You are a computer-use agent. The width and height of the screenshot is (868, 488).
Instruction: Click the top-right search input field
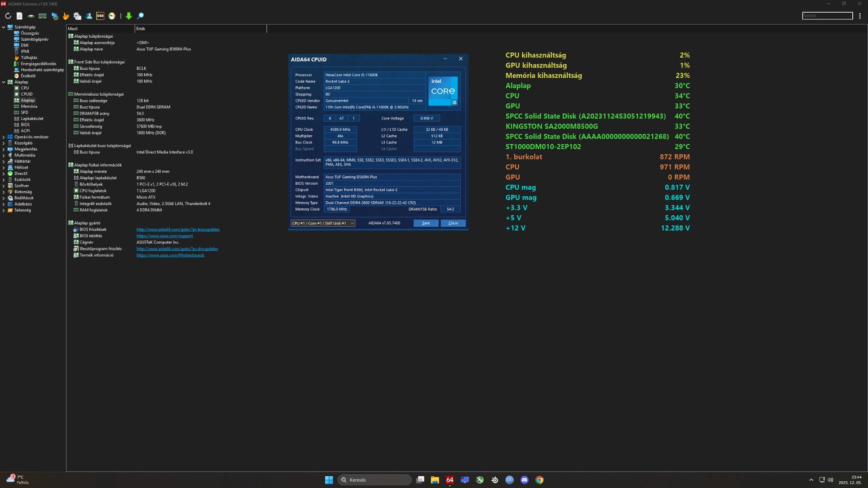point(827,16)
